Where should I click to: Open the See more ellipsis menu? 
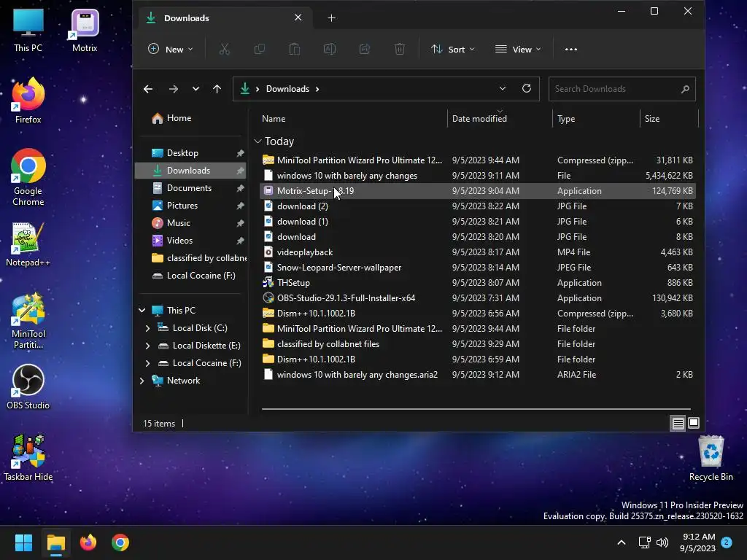[570, 49]
